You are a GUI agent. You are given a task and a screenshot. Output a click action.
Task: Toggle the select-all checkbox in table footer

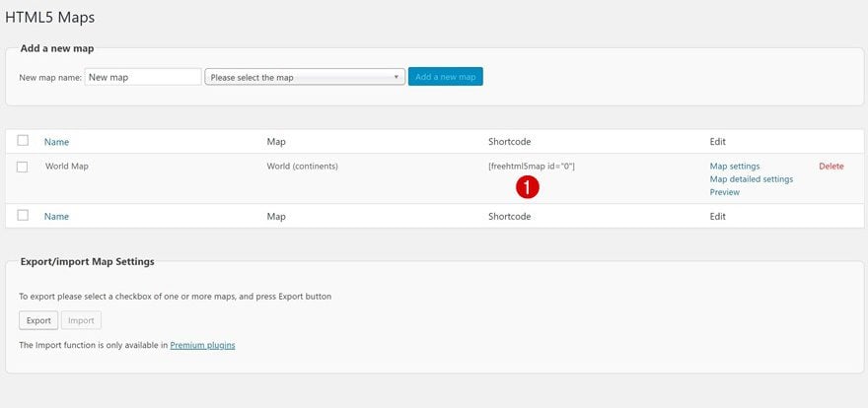tap(23, 216)
